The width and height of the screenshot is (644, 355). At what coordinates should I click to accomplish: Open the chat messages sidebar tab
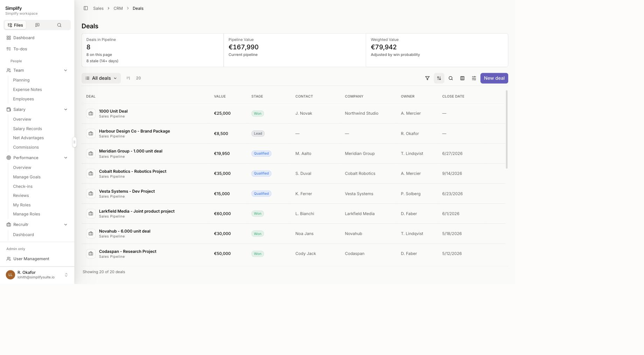(x=37, y=25)
